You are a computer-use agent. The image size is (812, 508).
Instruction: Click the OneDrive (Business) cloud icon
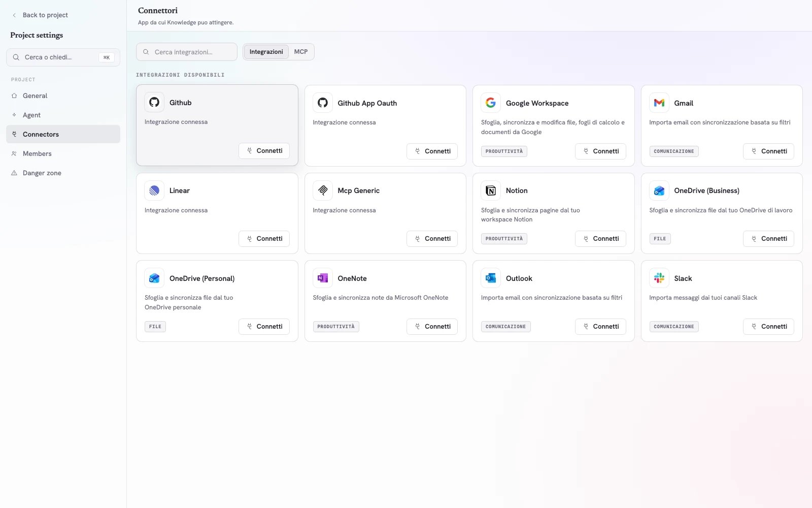tap(659, 190)
